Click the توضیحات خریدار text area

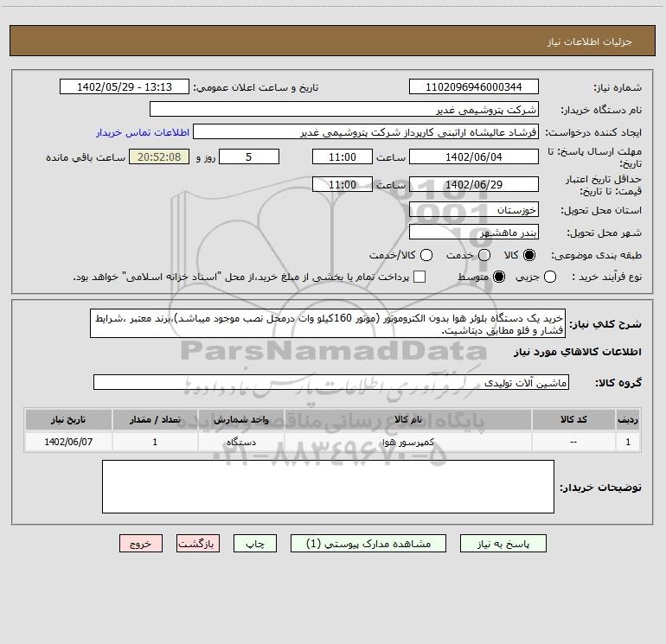(329, 486)
